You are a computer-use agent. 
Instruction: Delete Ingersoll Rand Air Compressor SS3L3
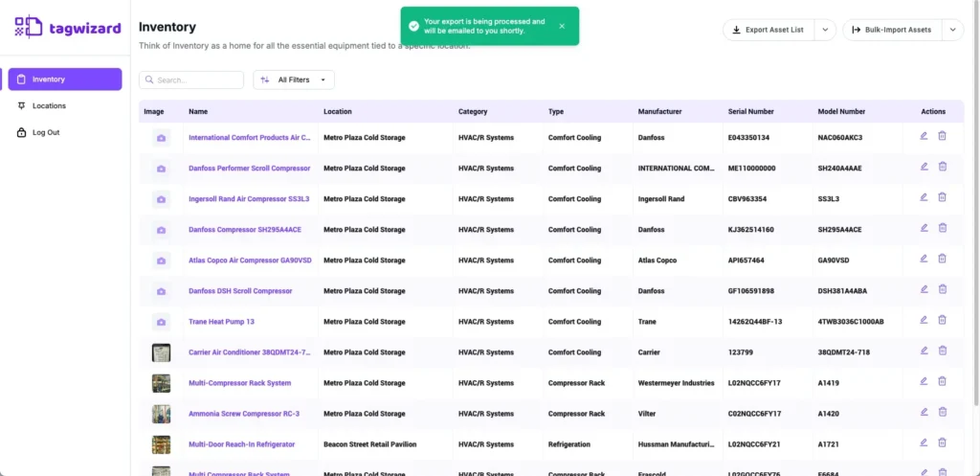pos(943,197)
